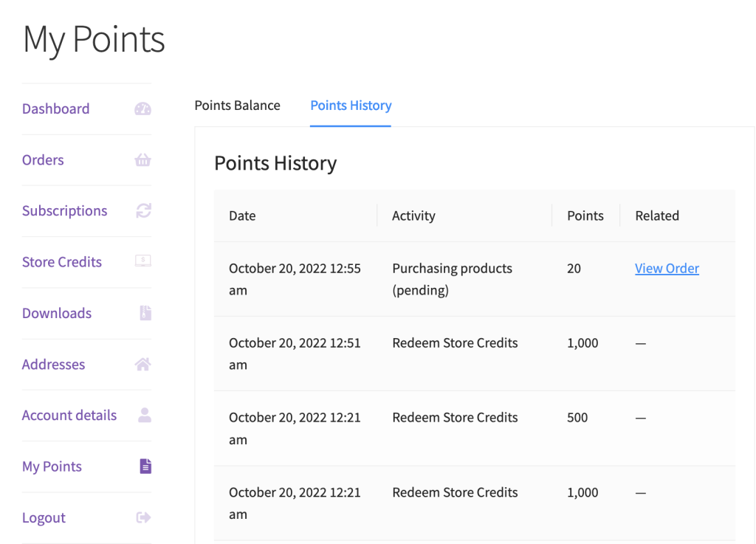Click the Orders shopping basket icon
The height and width of the screenshot is (544, 756).
coord(142,160)
